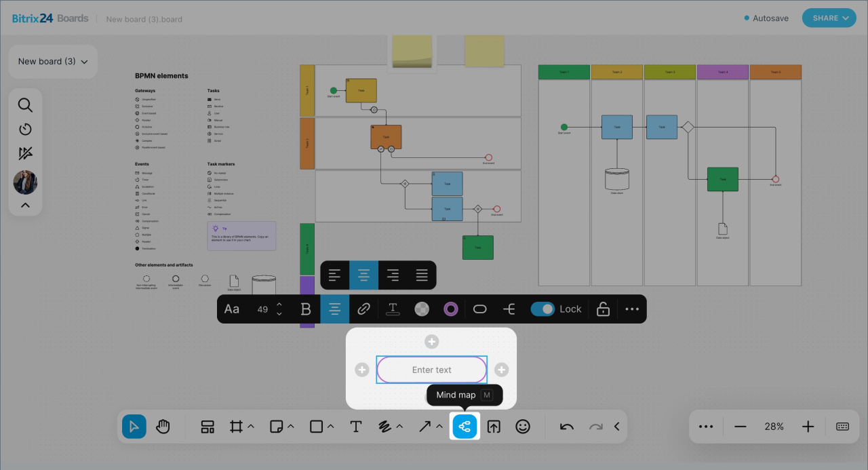868x470 pixels.
Task: Toggle the Lock switch
Action: [542, 309]
